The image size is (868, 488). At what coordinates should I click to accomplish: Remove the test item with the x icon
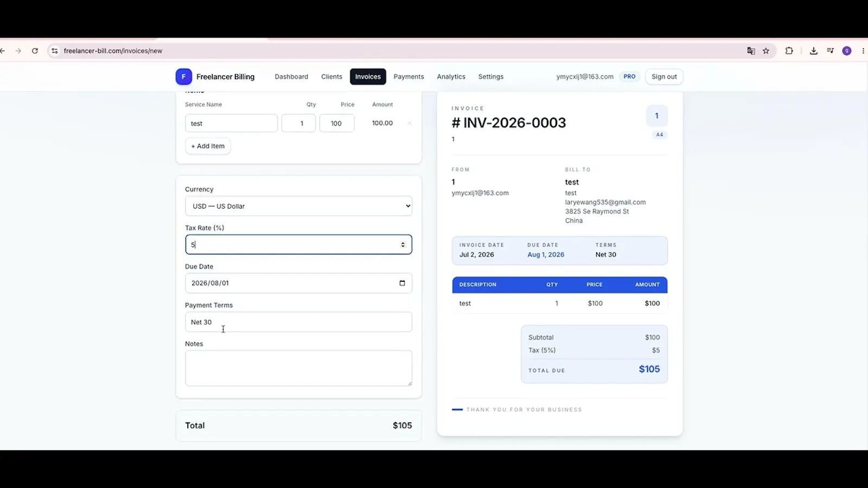(410, 124)
